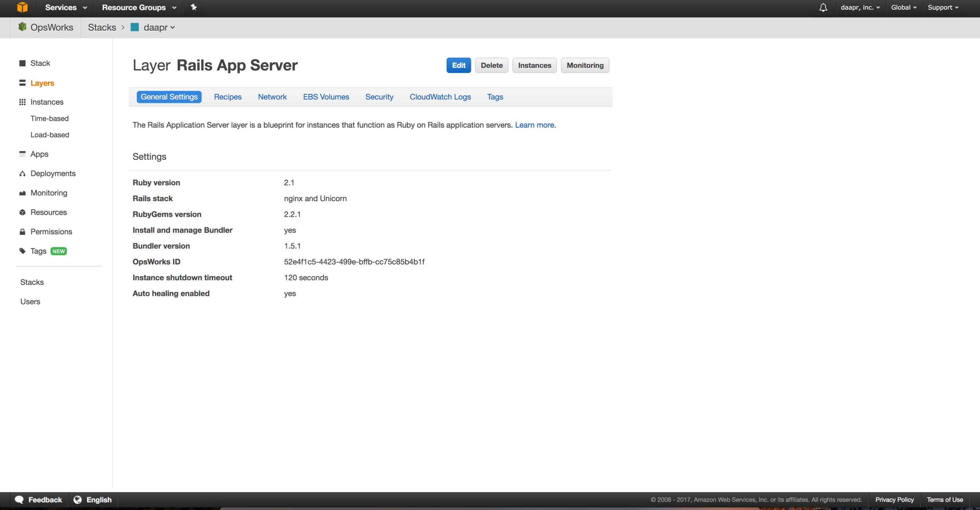Open the Privacy Policy link
Screen dimensions: 980x510
click(x=895, y=500)
